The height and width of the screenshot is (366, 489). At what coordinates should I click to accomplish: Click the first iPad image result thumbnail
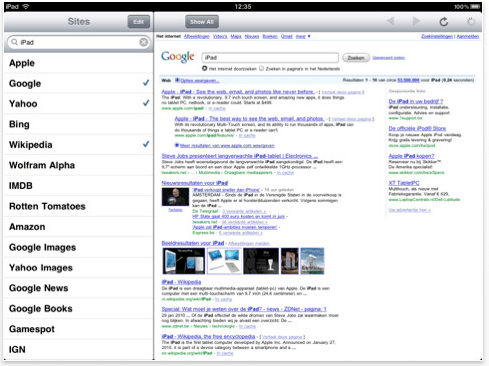pyautogui.click(x=184, y=261)
